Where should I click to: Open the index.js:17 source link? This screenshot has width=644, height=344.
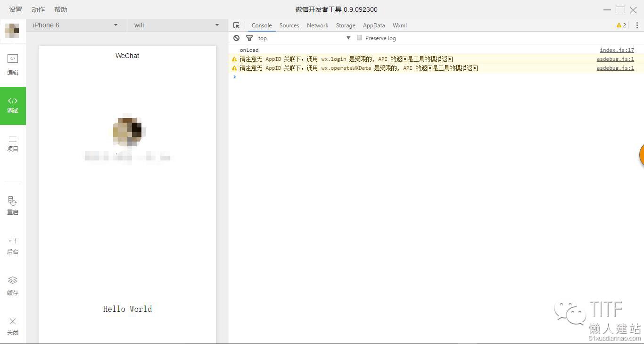click(617, 50)
